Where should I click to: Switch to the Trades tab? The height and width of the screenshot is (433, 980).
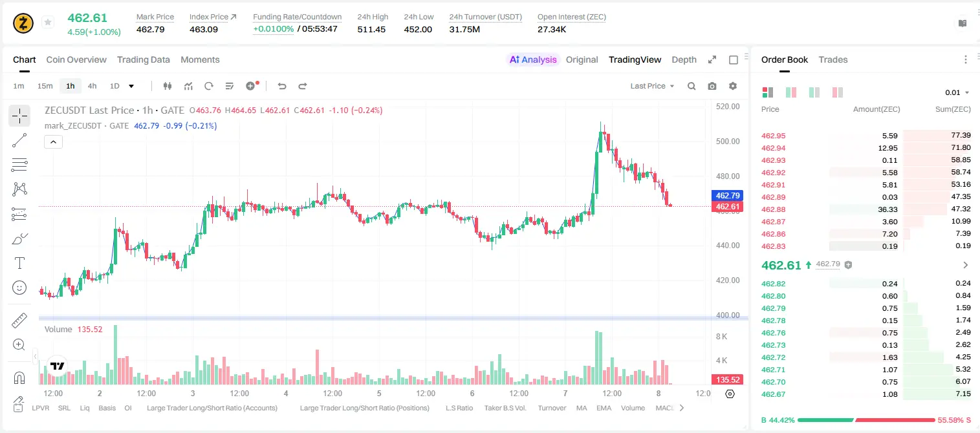click(x=833, y=59)
